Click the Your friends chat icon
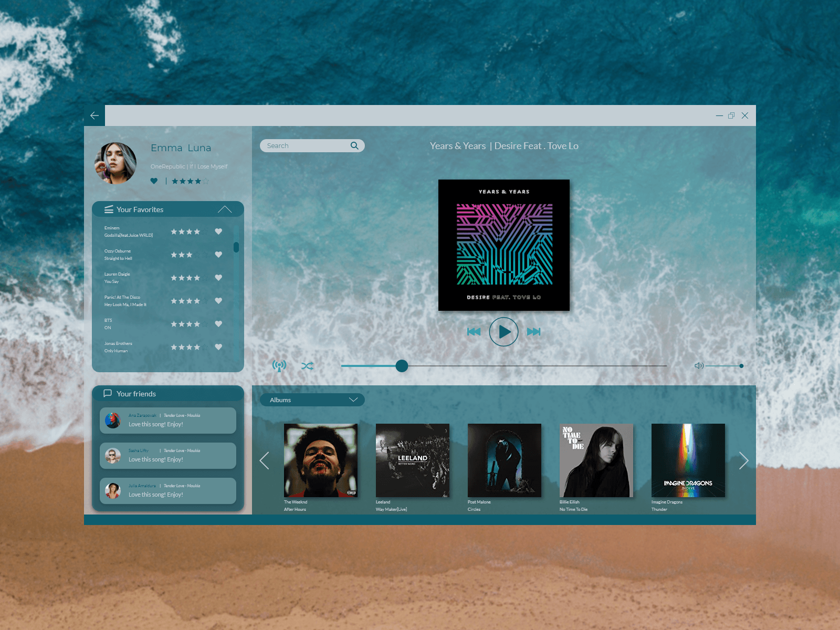Image resolution: width=840 pixels, height=630 pixels. [x=108, y=393]
